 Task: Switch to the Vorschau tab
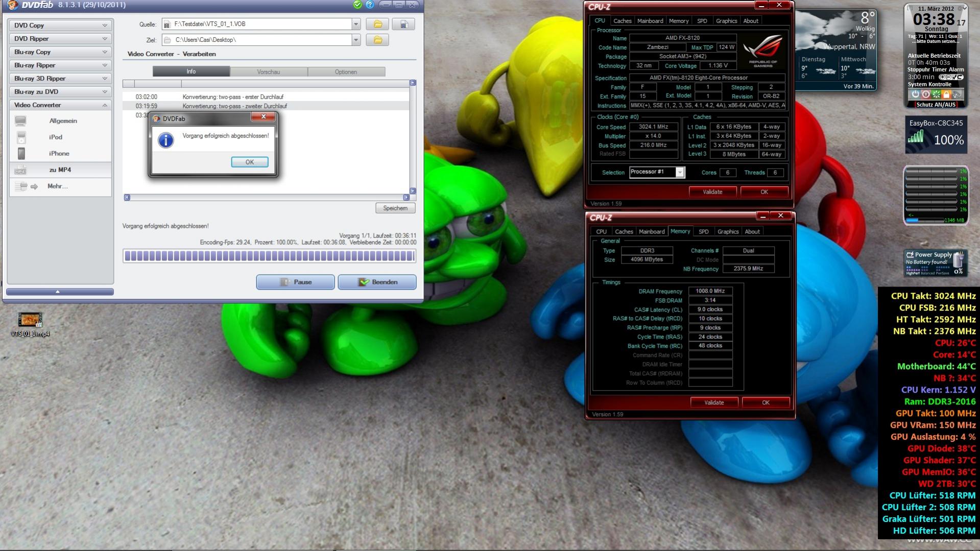269,72
